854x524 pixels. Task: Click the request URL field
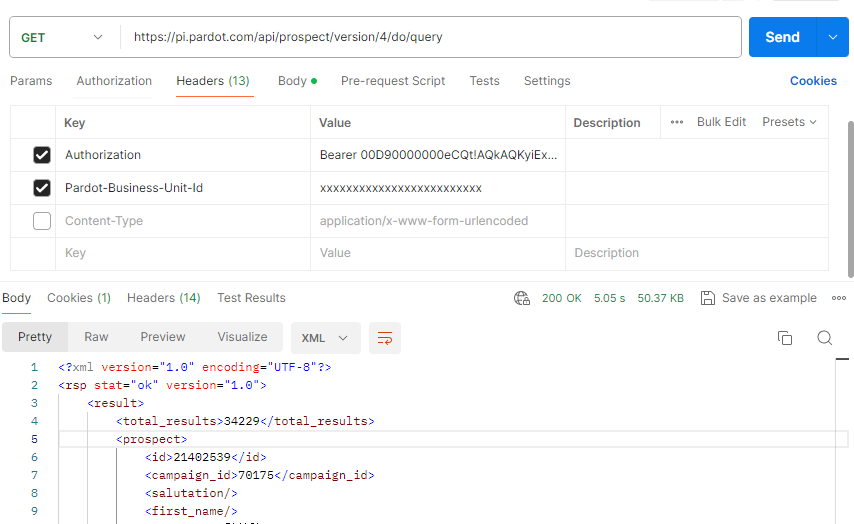(x=430, y=37)
